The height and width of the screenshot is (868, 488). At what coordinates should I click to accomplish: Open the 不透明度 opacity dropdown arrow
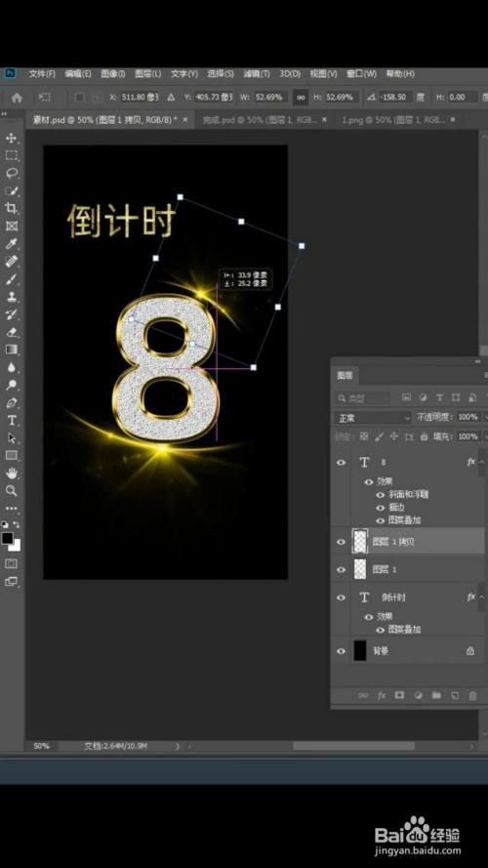coord(485,417)
